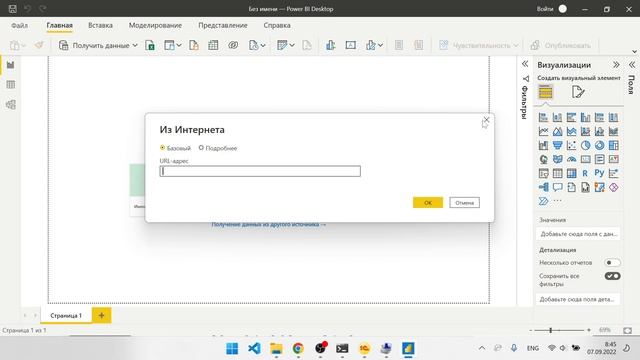Click the zoom slider handle

[x=551, y=330]
